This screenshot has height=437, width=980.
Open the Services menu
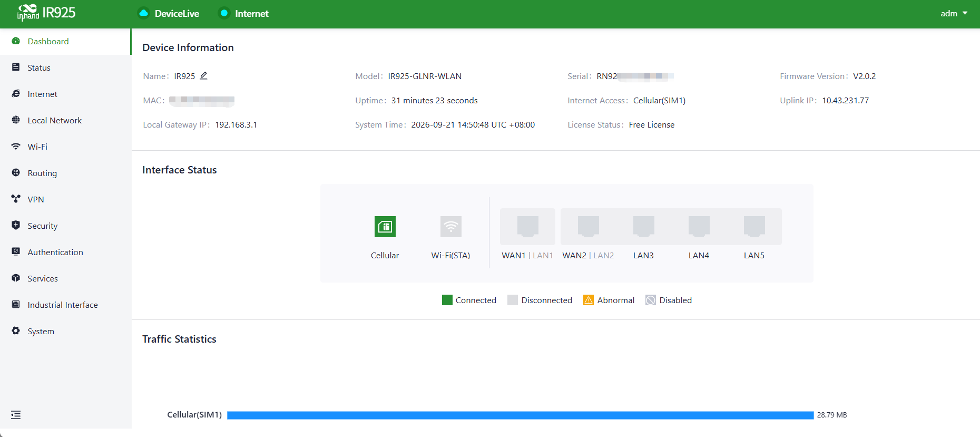click(x=65, y=278)
